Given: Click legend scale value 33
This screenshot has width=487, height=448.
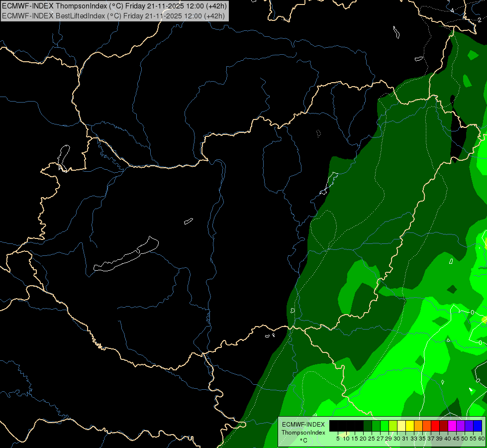Looking at the screenshot, I should point(414,439).
